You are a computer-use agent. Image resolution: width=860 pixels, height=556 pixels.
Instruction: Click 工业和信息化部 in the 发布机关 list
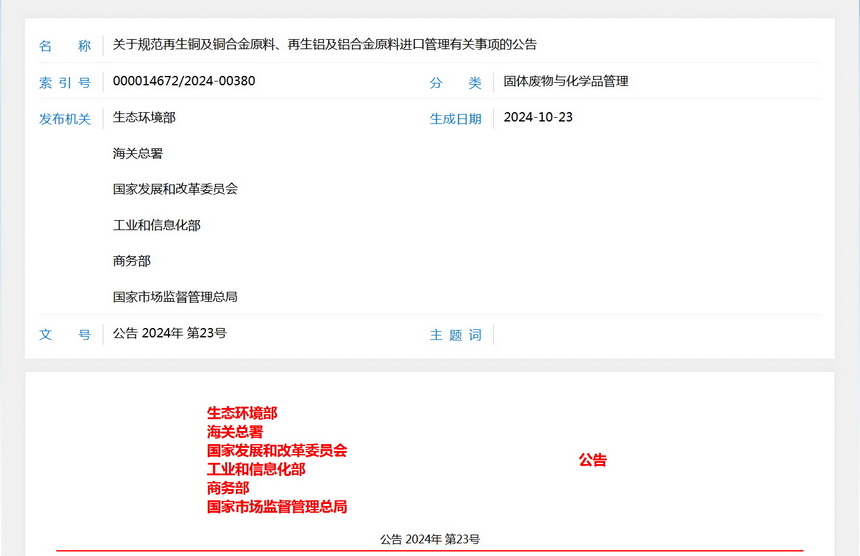pyautogui.click(x=157, y=225)
